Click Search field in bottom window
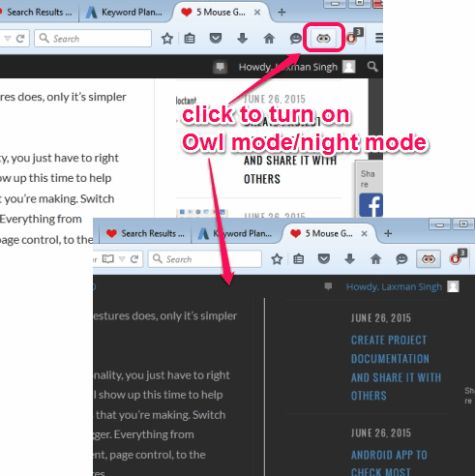 (x=205, y=259)
